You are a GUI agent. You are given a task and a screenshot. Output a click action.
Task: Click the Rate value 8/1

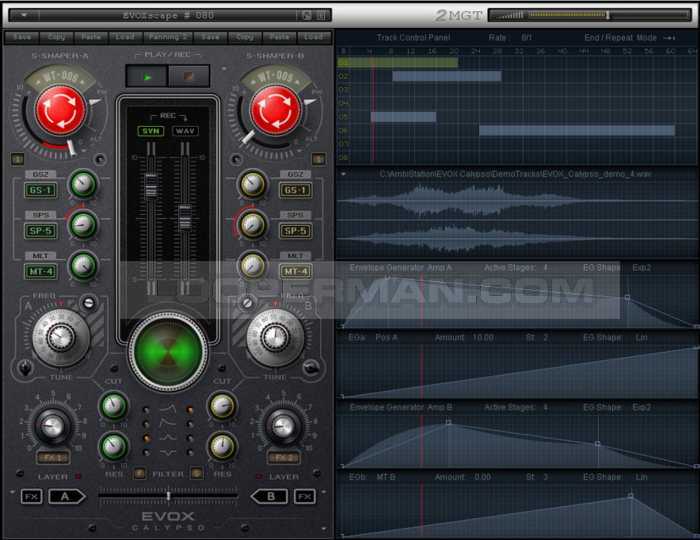(526, 38)
